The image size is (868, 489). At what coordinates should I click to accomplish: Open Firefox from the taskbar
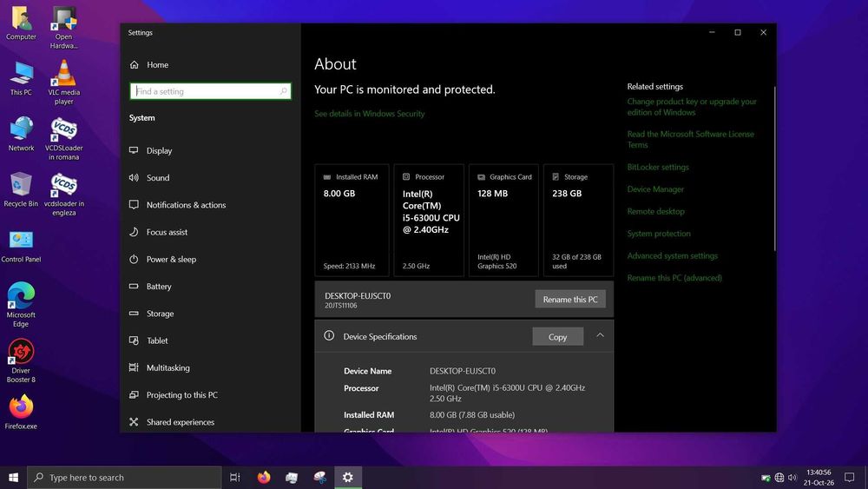tap(264, 478)
